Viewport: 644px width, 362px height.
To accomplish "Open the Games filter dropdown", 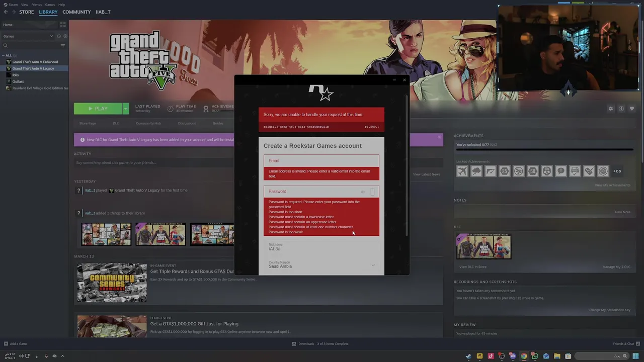I will [28, 36].
